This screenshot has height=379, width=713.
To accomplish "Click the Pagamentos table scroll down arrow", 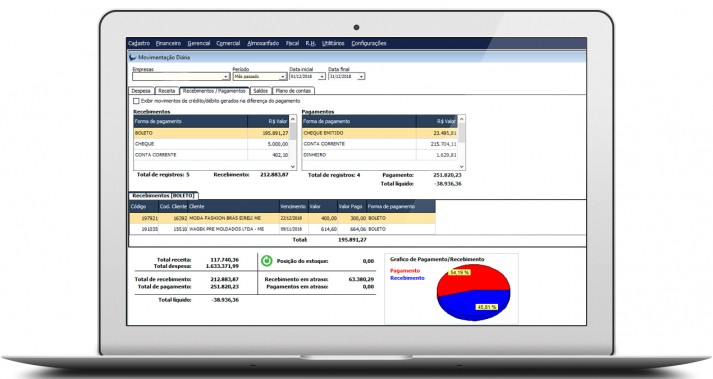I will 462,167.
